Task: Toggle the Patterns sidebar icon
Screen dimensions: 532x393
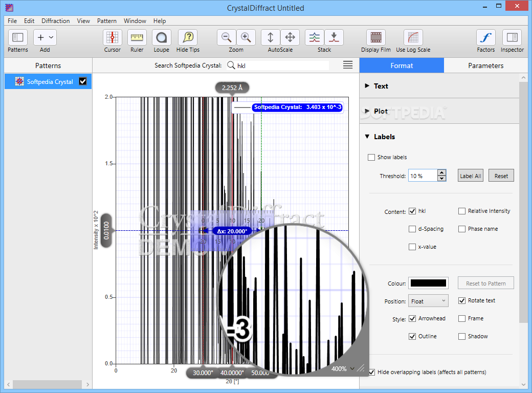Action: (17, 37)
